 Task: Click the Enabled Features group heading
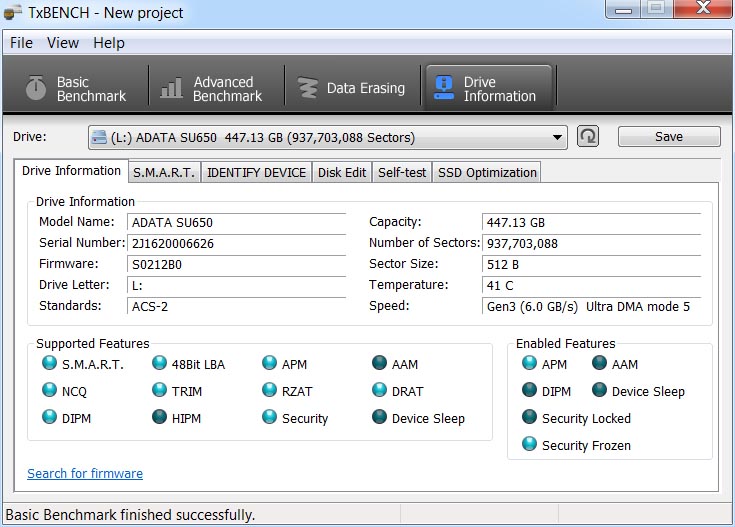pos(565,344)
